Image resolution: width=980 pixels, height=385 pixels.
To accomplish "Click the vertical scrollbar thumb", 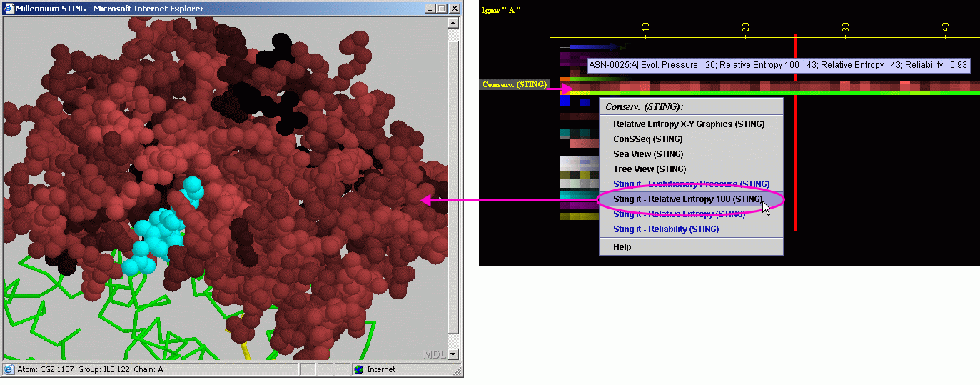I will 453,188.
